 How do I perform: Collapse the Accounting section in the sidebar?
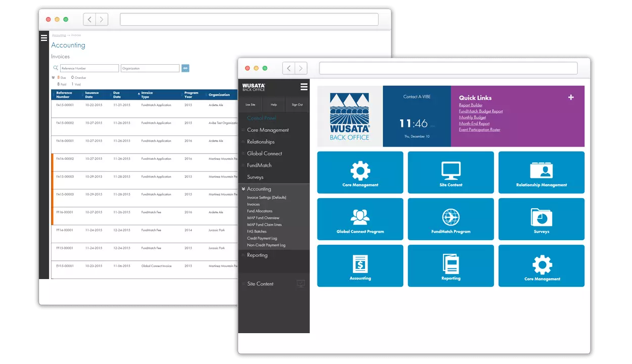coord(244,189)
